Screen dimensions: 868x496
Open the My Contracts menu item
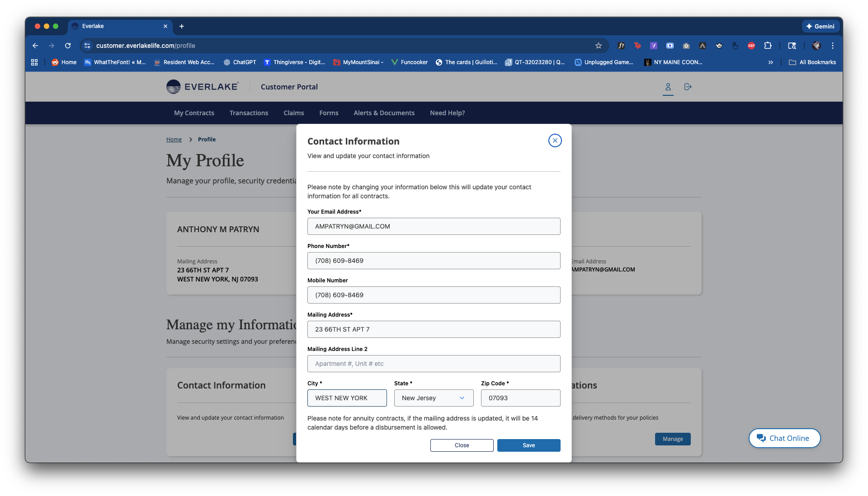pos(194,113)
